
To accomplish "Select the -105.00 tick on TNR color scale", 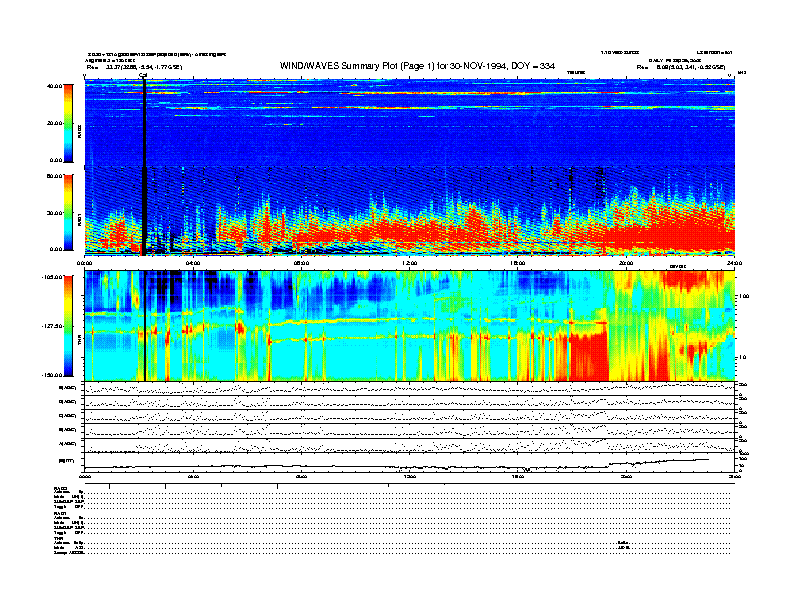I will click(52, 277).
